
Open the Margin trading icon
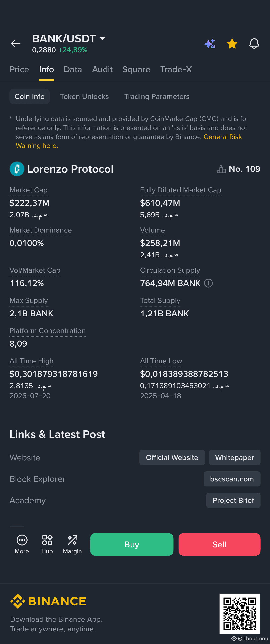point(72,540)
